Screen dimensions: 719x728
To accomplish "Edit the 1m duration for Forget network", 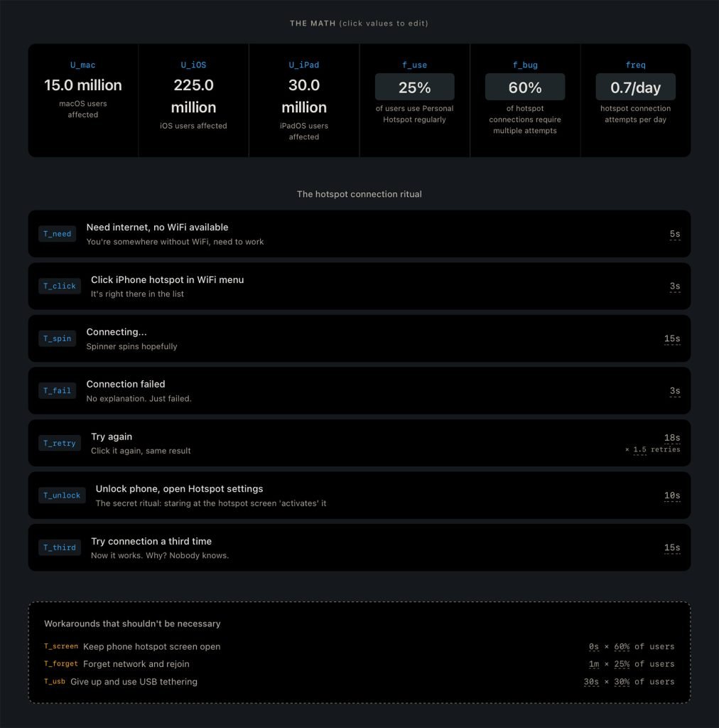I will point(593,664).
